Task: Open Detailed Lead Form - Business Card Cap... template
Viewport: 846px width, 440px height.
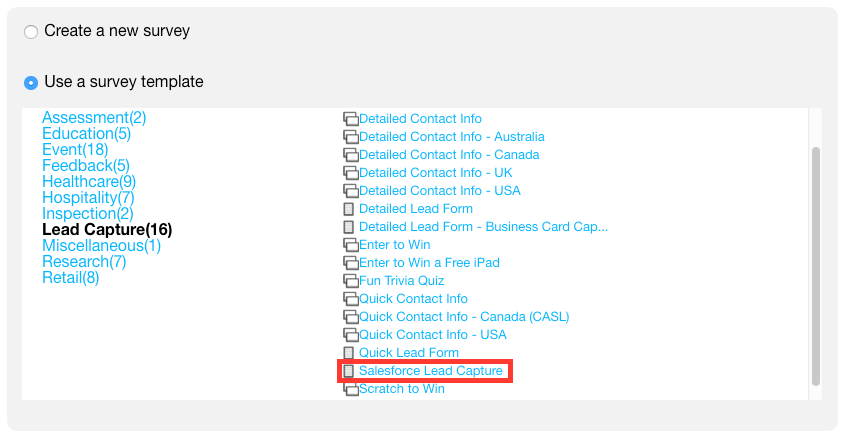Action: point(483,226)
